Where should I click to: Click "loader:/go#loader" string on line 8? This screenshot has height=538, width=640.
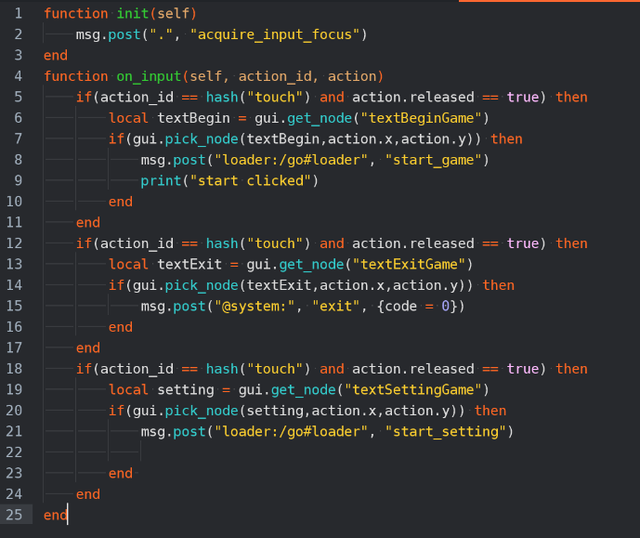pyautogui.click(x=291, y=160)
